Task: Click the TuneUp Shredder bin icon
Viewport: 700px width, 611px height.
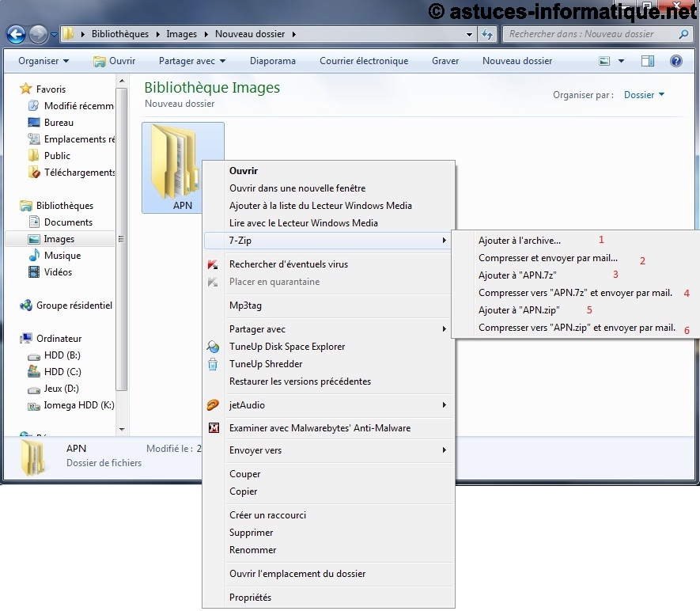Action: [213, 364]
